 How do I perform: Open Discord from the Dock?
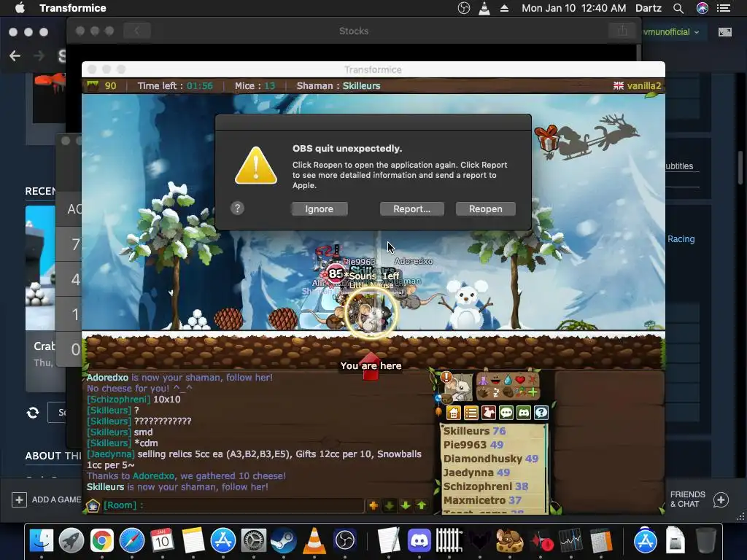click(x=419, y=540)
